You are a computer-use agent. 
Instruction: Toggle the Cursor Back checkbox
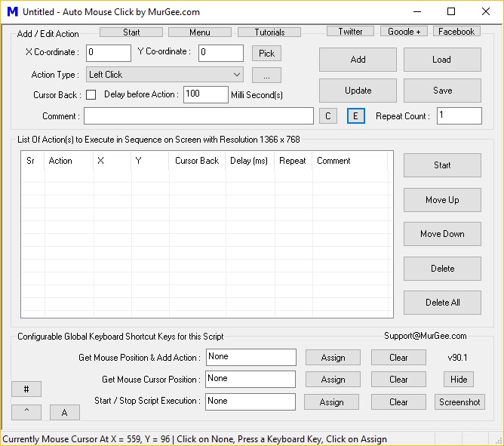tap(91, 95)
